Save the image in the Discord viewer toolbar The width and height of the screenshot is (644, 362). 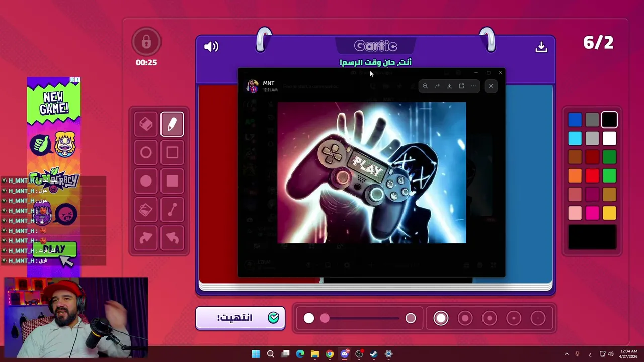pyautogui.click(x=449, y=86)
